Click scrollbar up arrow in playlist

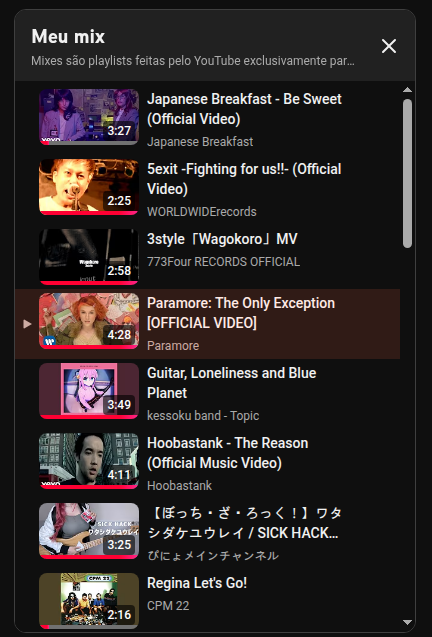click(407, 90)
